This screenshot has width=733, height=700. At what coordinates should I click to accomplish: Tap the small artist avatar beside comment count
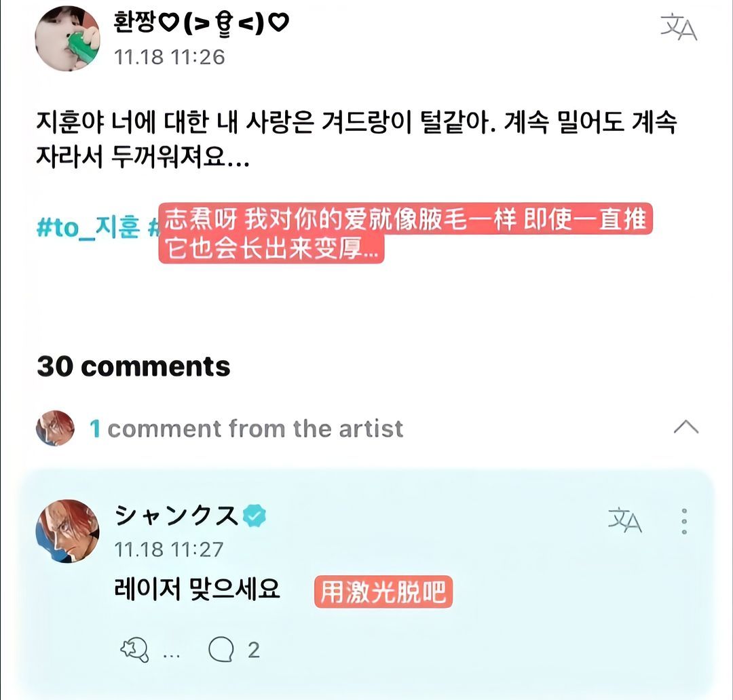pos(55,428)
